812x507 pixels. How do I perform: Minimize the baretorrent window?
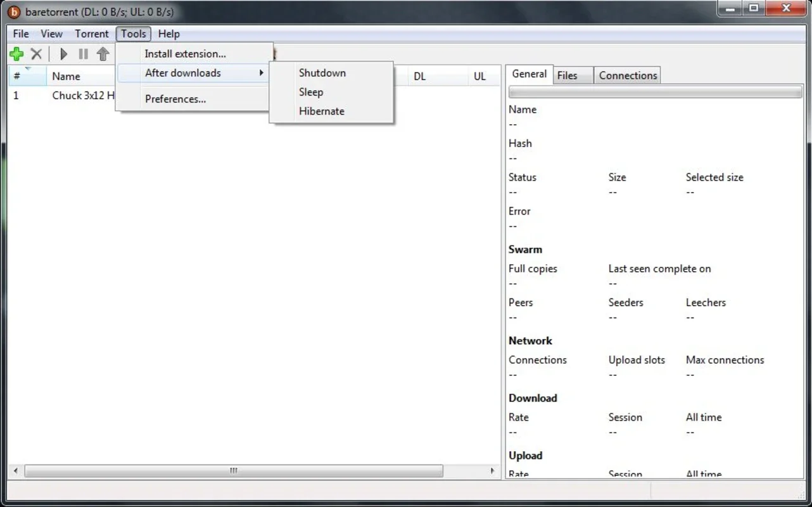coord(730,8)
